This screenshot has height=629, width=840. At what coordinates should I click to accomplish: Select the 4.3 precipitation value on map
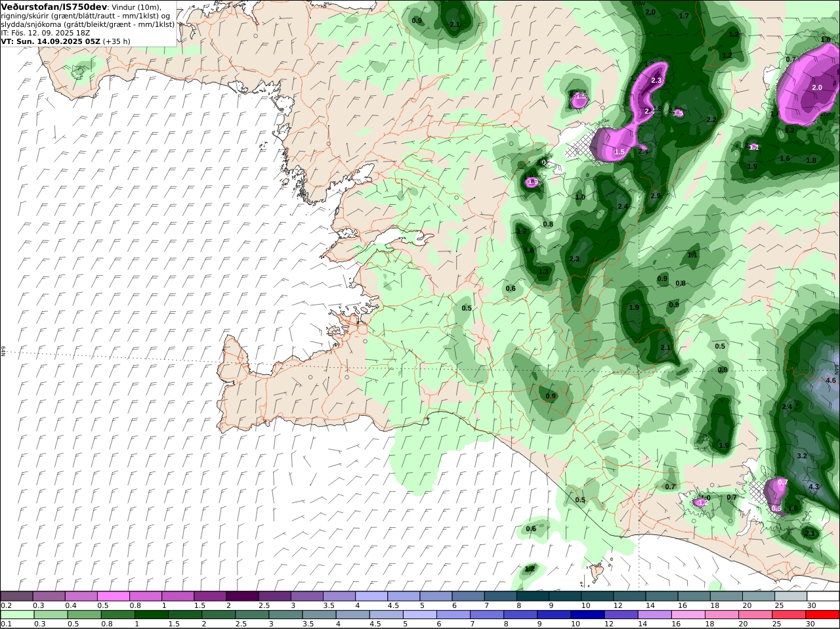(x=814, y=487)
